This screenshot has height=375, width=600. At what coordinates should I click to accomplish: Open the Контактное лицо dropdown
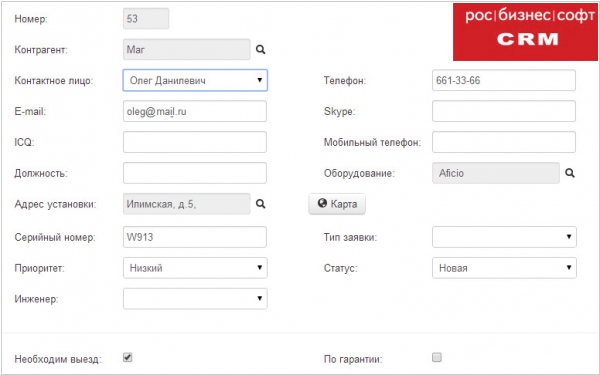point(195,80)
